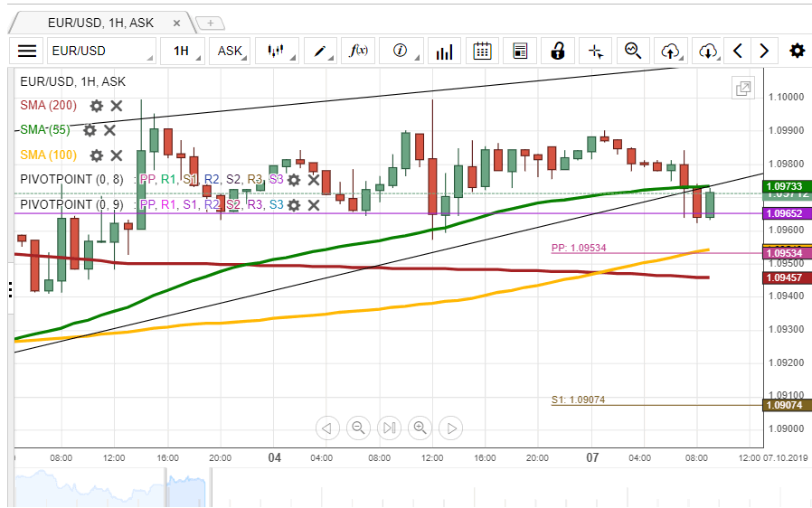
Task: Toggle the crosshair cursor tool
Action: coord(595,52)
